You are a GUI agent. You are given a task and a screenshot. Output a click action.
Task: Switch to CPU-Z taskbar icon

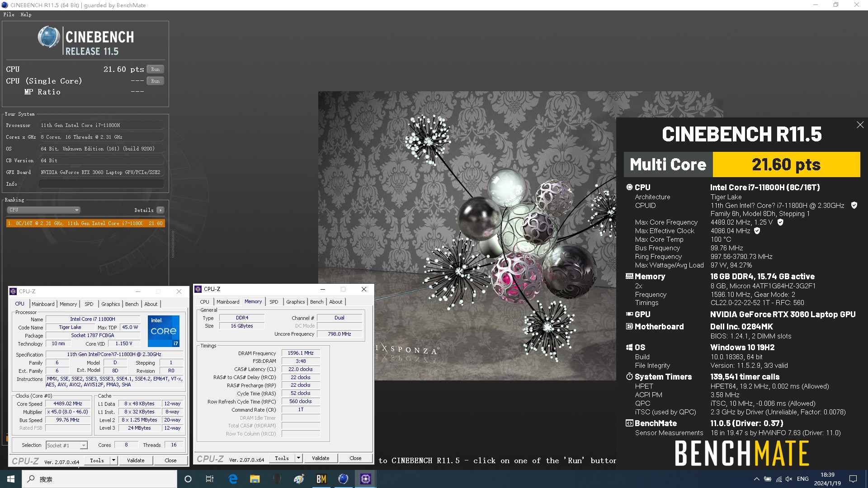[x=366, y=479]
